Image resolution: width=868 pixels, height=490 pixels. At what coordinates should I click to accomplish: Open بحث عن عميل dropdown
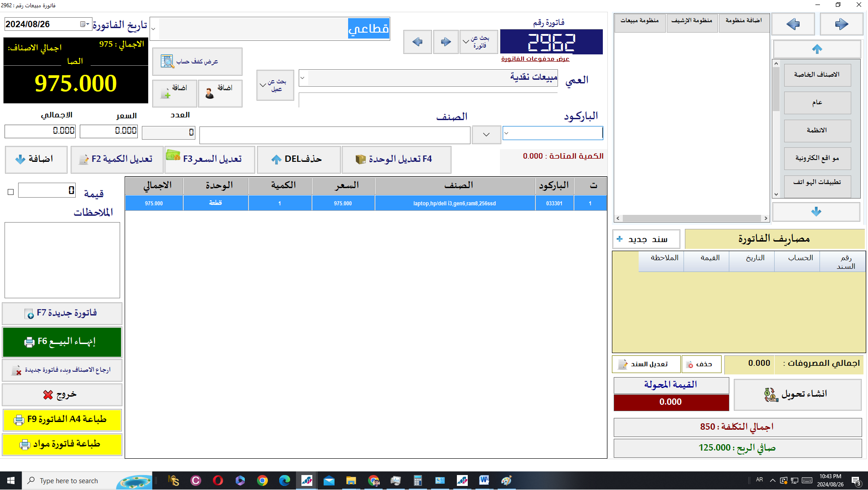pyautogui.click(x=275, y=85)
